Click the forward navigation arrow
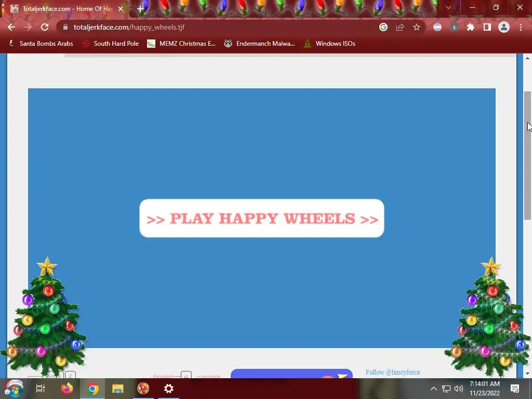532x399 pixels. (x=28, y=27)
